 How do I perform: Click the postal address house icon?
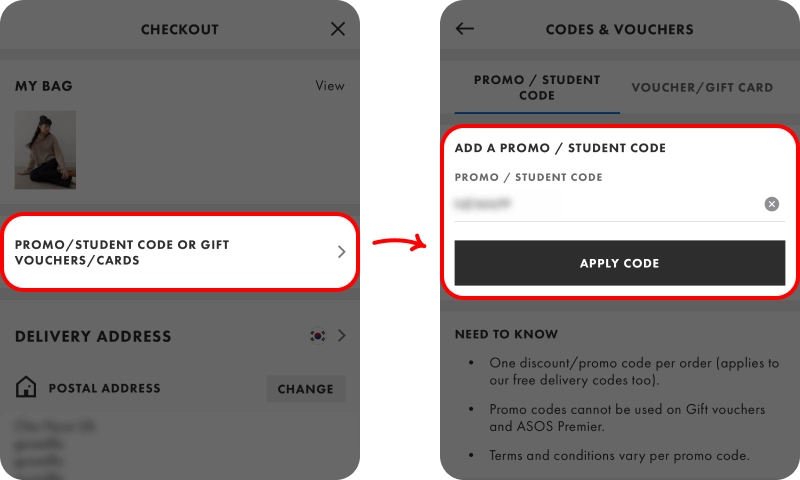[x=26, y=388]
